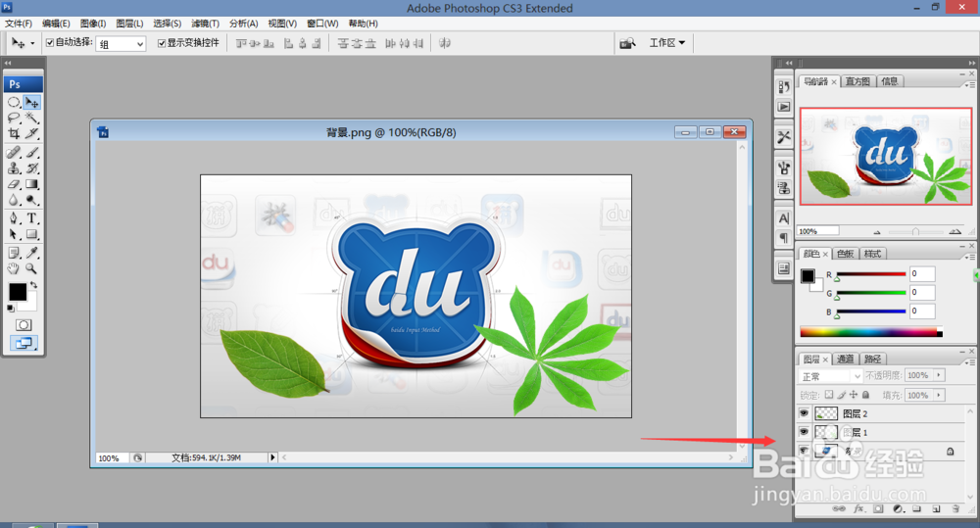Select the Slice tool
Viewport: 980px width, 528px height.
(x=32, y=133)
